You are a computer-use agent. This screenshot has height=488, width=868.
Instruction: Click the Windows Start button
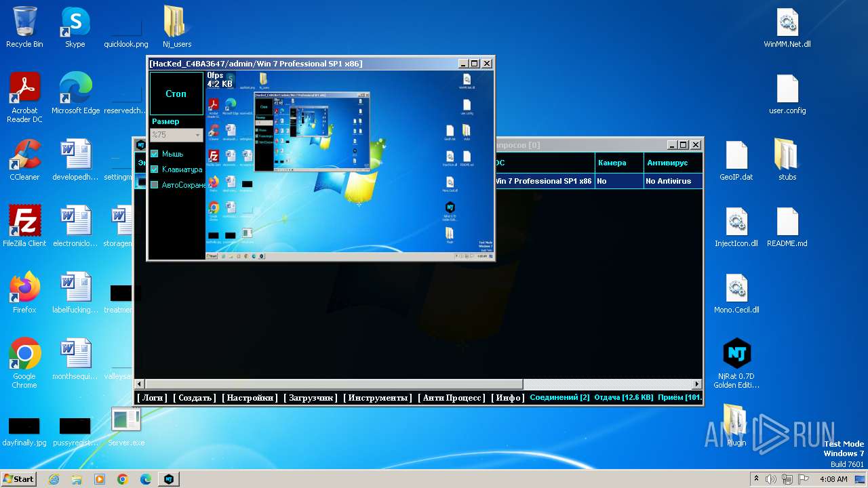click(19, 479)
